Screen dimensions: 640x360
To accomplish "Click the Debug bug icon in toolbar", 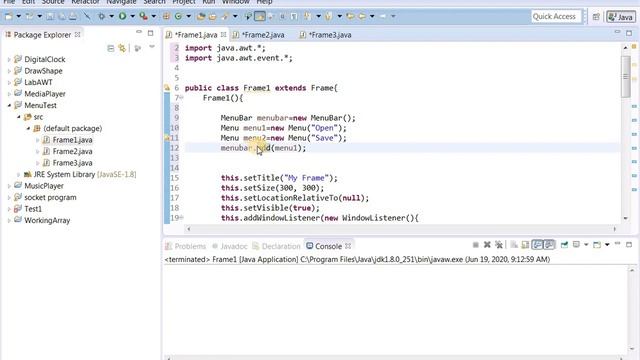I will click(x=101, y=16).
